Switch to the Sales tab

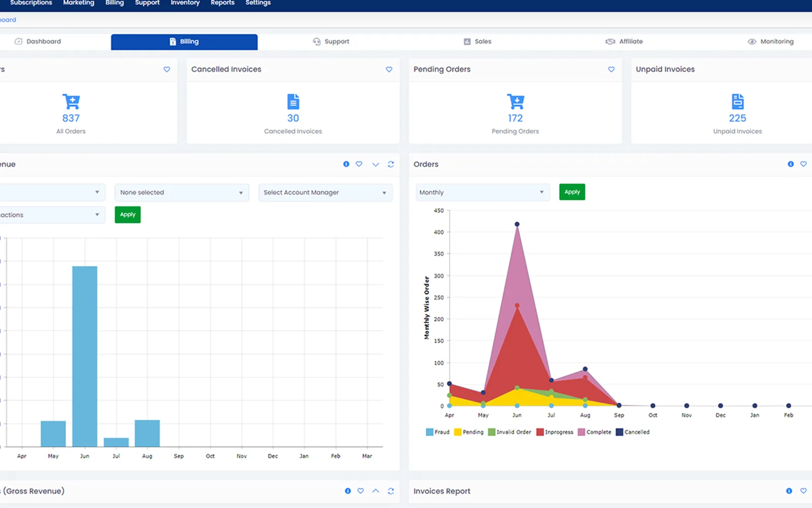coord(478,42)
